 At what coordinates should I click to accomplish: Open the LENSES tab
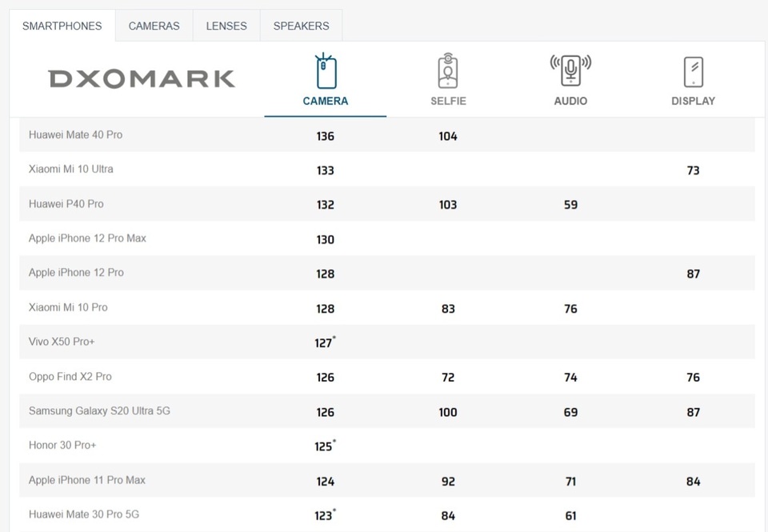[226, 26]
